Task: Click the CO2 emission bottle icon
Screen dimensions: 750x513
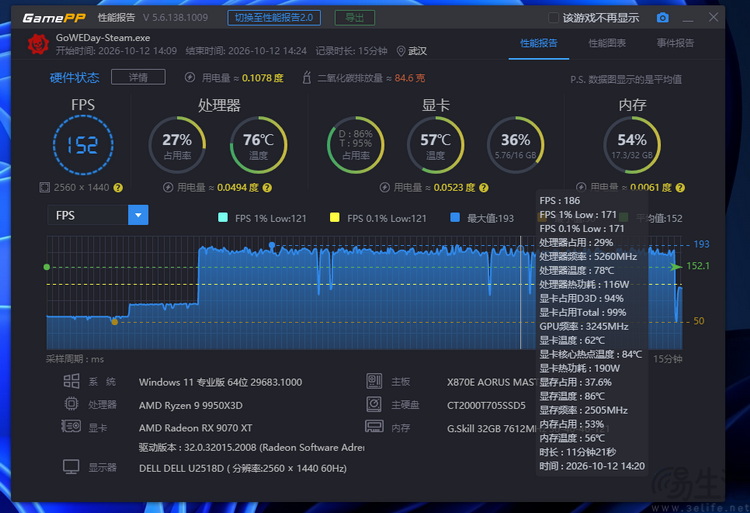Action: pyautogui.click(x=307, y=77)
